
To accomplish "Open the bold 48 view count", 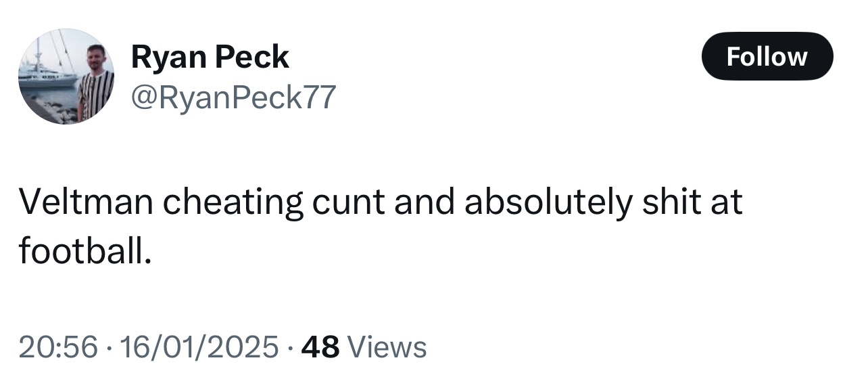I will coord(320,347).
